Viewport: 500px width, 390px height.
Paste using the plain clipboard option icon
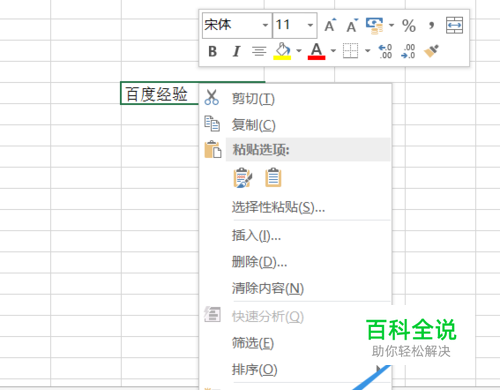[x=273, y=178]
